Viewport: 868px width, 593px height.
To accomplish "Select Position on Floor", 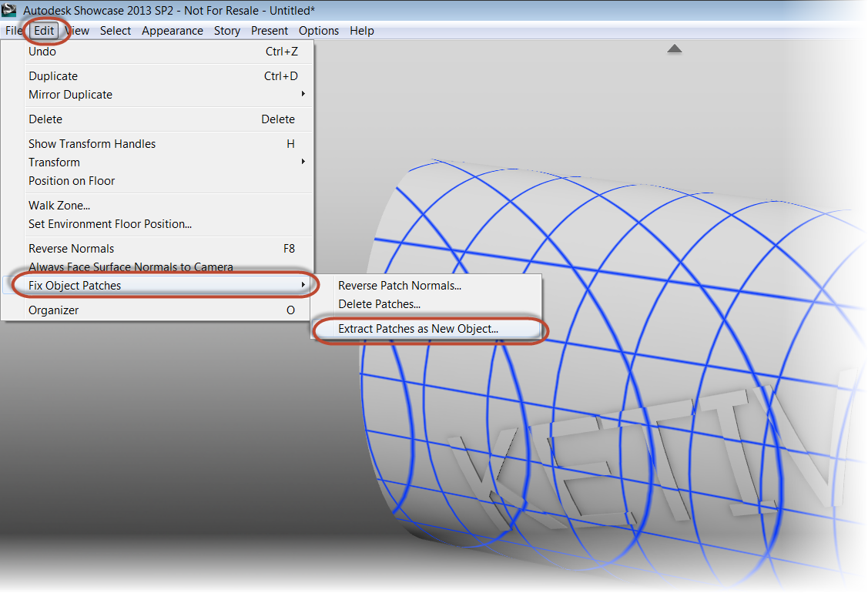I will (72, 180).
